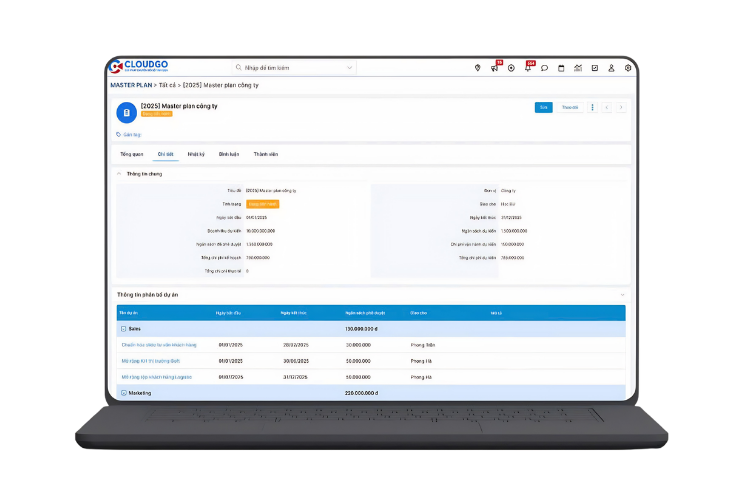Open the calendar icon in header
The height and width of the screenshot is (500, 750).
[x=561, y=68]
